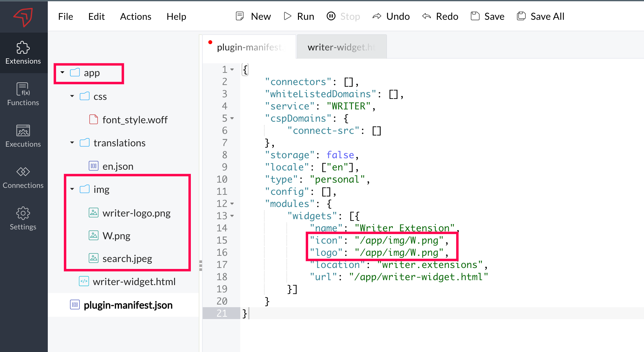Click the Undo button
The height and width of the screenshot is (352, 644).
click(391, 16)
